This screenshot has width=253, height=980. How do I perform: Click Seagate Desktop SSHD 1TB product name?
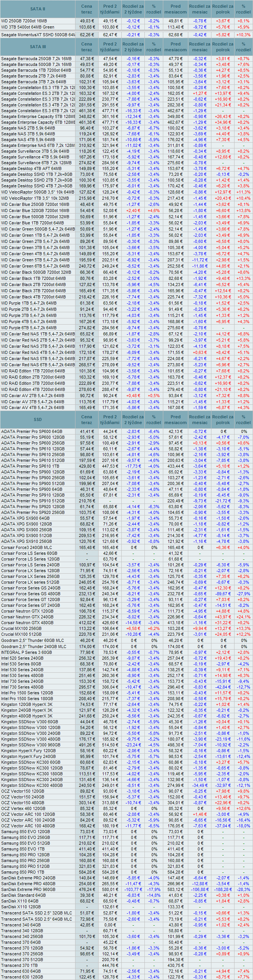click(37, 175)
